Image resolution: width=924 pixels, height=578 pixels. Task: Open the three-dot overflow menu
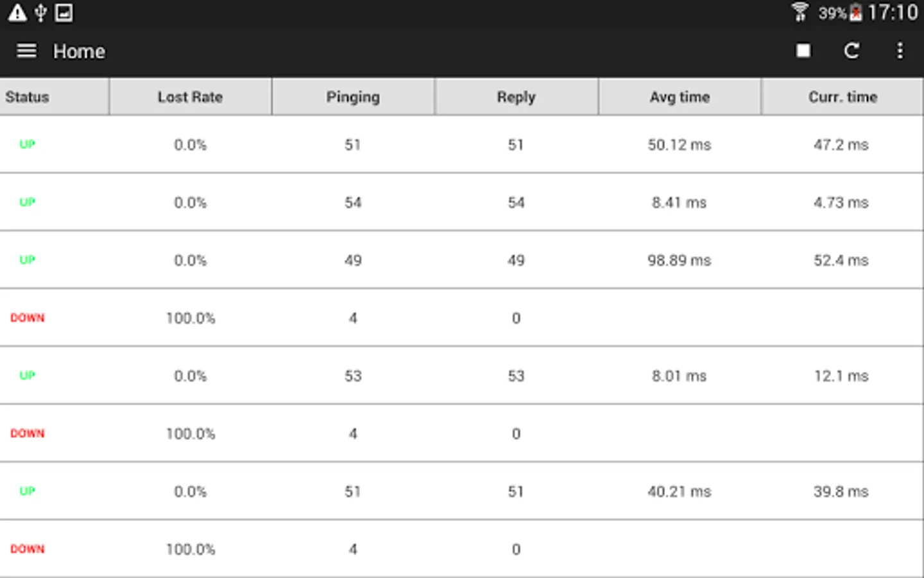click(900, 51)
